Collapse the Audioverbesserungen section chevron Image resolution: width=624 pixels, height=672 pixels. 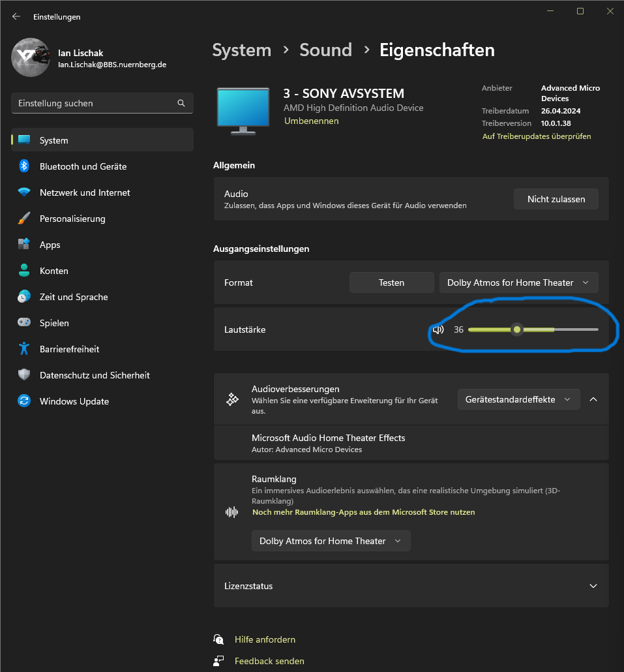[593, 399]
